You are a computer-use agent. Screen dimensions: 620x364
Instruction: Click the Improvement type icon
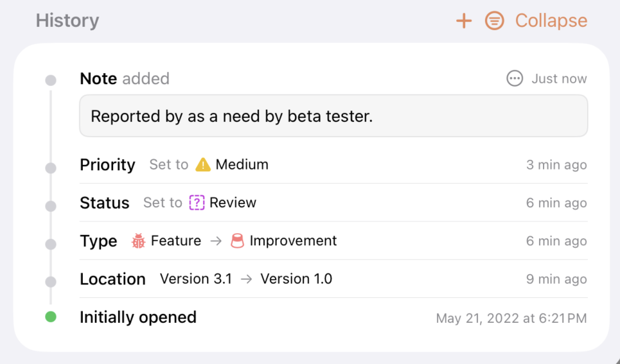(x=237, y=241)
